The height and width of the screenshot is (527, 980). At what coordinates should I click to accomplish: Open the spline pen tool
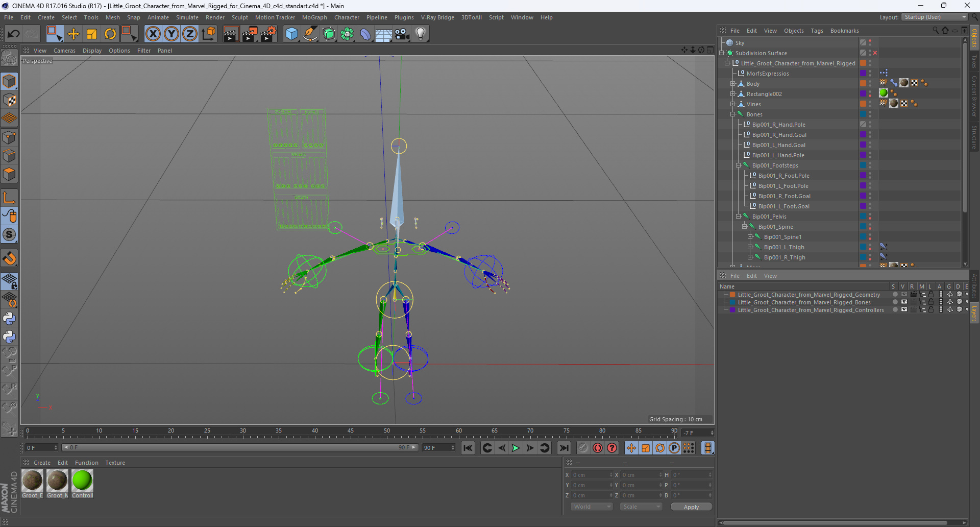coord(310,34)
